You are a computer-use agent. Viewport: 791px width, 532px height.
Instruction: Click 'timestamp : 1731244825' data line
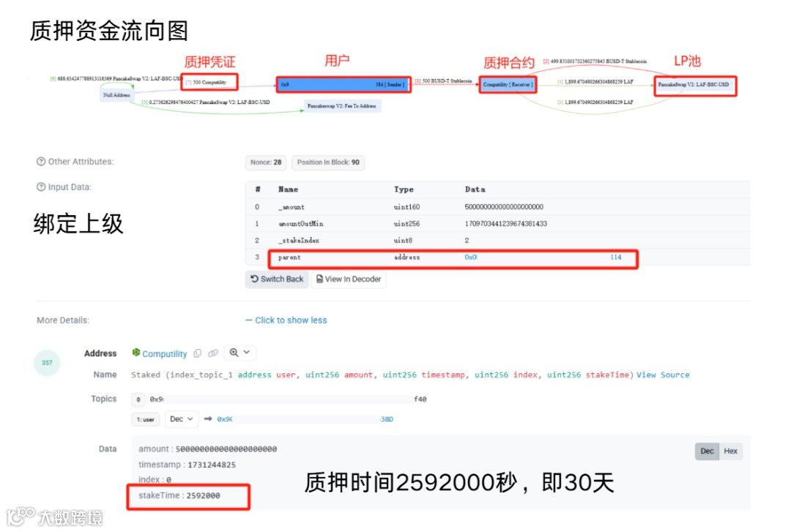(187, 465)
